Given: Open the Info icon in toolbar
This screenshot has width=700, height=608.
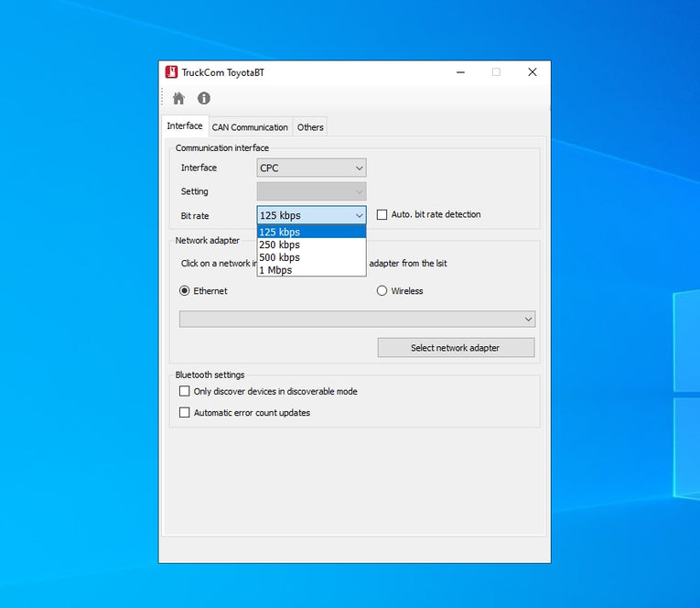Looking at the screenshot, I should point(204,99).
